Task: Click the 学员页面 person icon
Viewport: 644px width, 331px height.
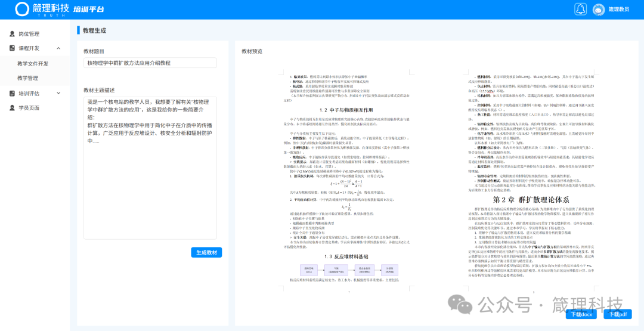Action: (13, 108)
